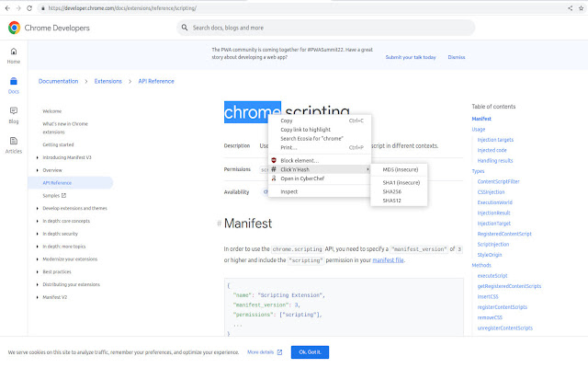Click Submit your talk today link

(x=411, y=57)
